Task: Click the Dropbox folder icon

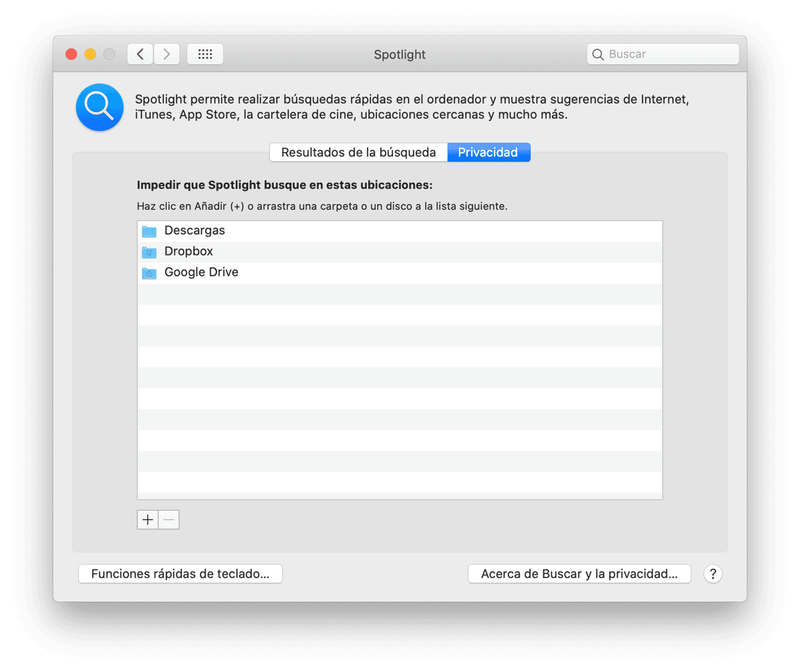Action: coord(149,252)
